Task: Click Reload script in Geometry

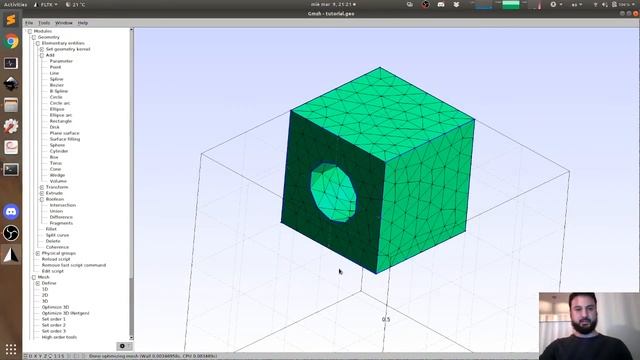Action: coord(56,259)
